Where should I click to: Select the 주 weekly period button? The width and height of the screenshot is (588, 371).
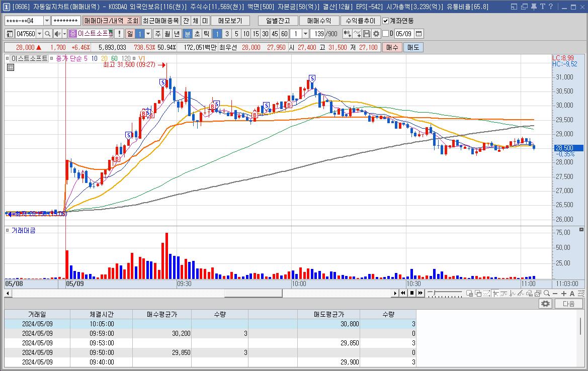pos(158,34)
